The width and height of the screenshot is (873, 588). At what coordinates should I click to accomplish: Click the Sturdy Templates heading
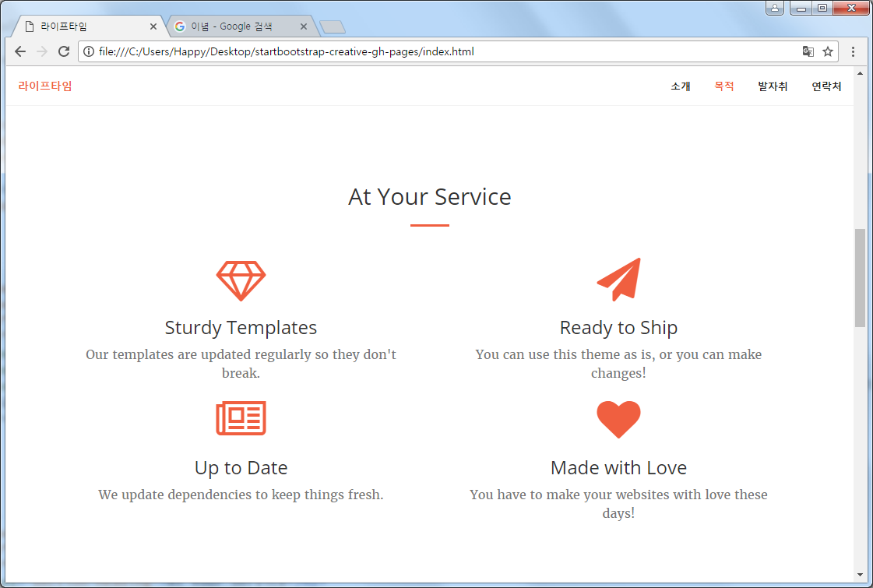click(x=241, y=328)
